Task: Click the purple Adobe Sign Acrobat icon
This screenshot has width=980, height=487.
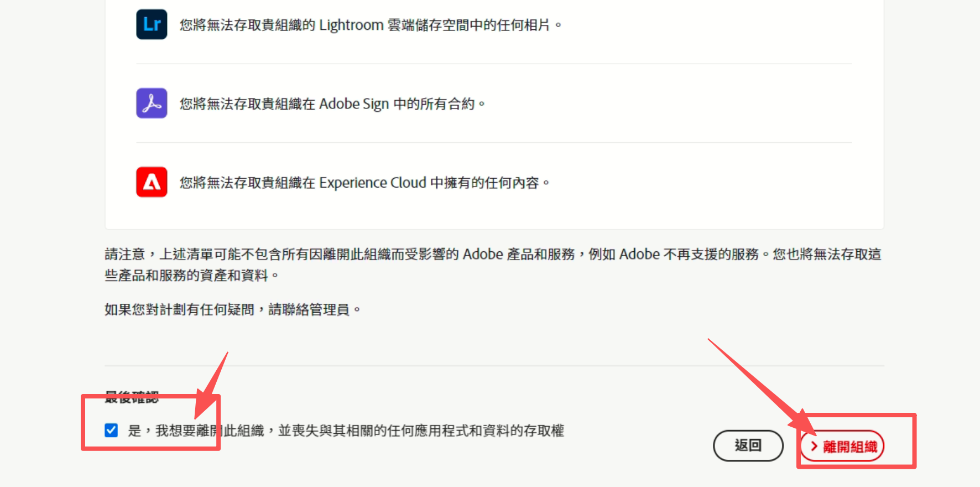Action: click(152, 103)
